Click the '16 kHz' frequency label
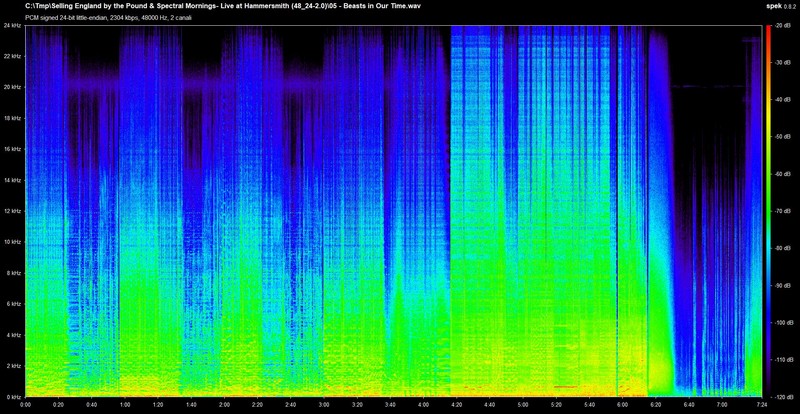This screenshot has width=800, height=414. coord(12,149)
